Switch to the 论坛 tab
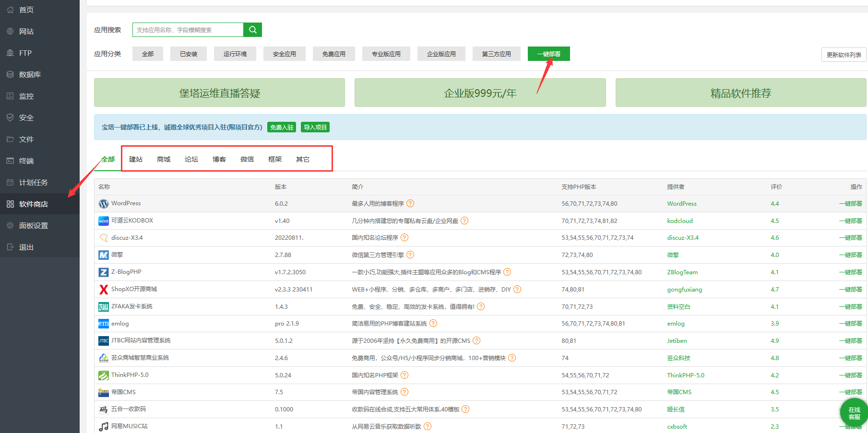The width and height of the screenshot is (868, 433). coord(191,159)
